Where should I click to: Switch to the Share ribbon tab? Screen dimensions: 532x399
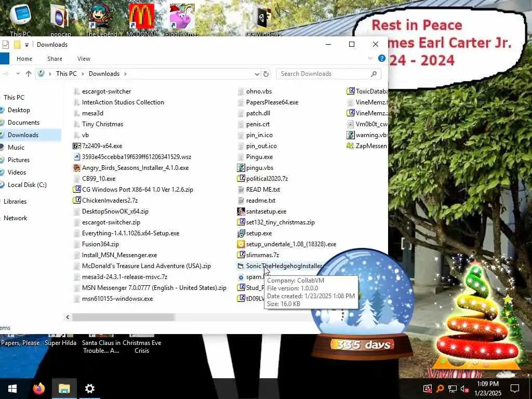point(55,59)
